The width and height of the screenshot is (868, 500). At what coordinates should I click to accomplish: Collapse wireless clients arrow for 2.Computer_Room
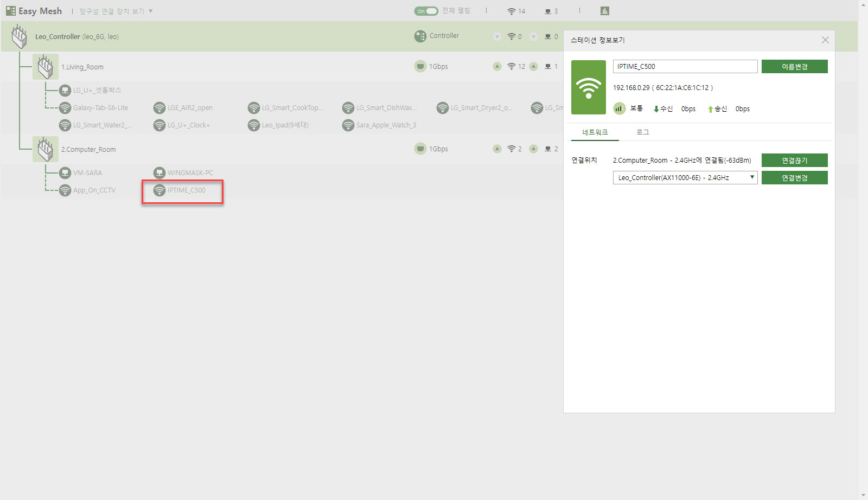click(497, 149)
